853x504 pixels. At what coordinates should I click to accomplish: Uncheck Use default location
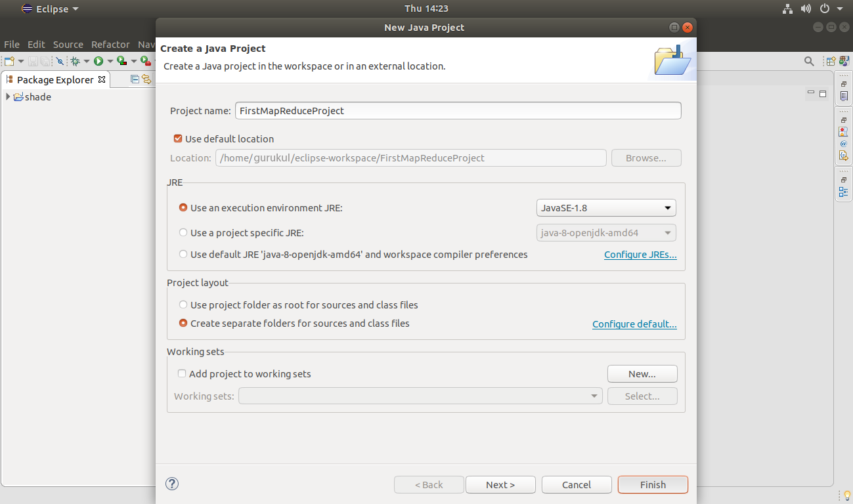coord(177,138)
